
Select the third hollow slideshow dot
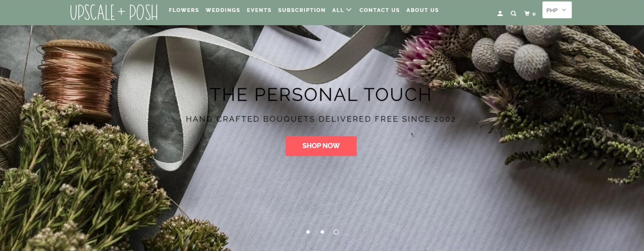(x=336, y=232)
